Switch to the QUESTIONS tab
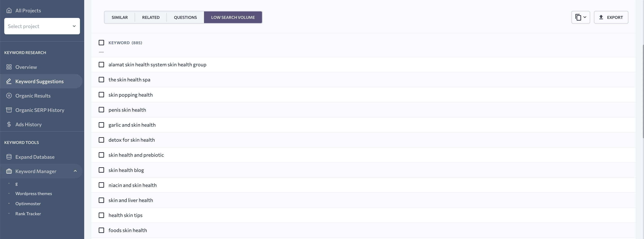This screenshot has height=239, width=644. click(185, 17)
